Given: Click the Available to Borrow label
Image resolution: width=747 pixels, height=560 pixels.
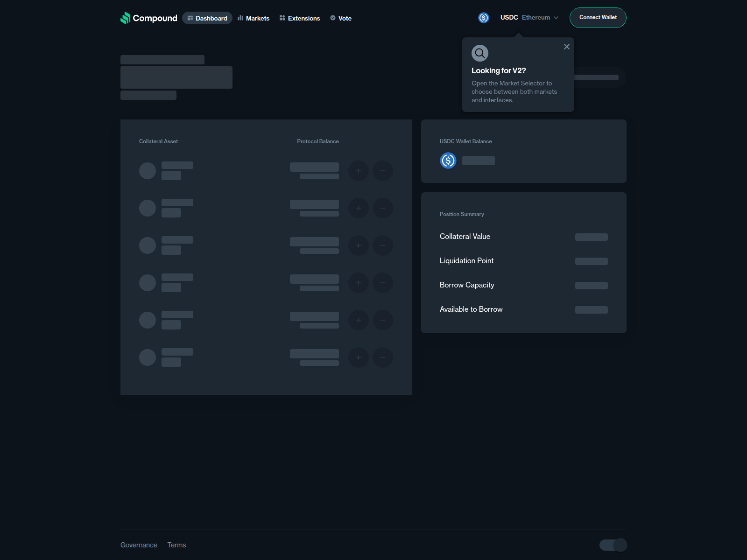Looking at the screenshot, I should [471, 309].
